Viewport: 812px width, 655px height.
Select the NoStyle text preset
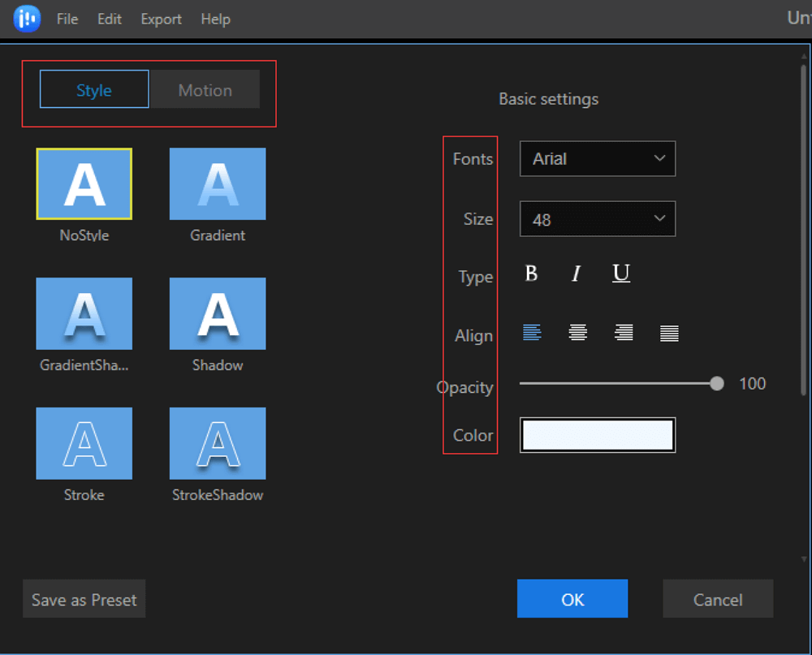click(x=84, y=184)
